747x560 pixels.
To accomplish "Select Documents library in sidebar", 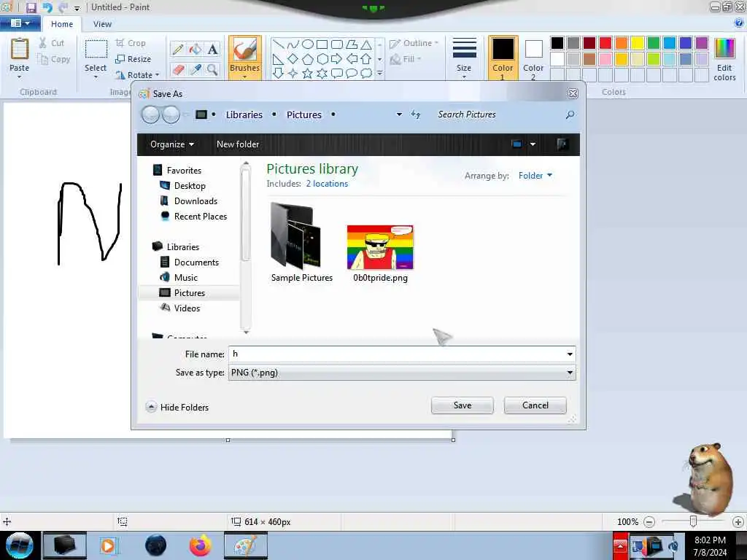I will pyautogui.click(x=196, y=262).
